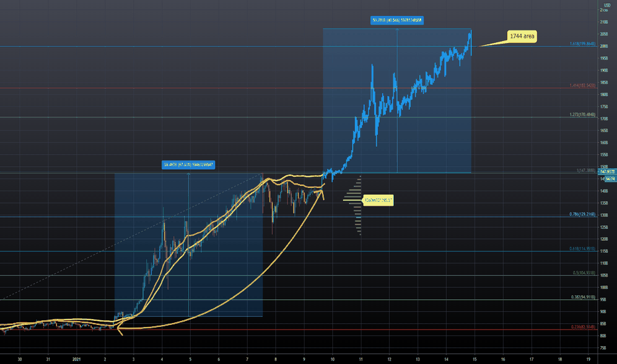This screenshot has height=364, width=617.
Task: Select the 0.786(129.216B) Fibonacci level label
Action: click(x=583, y=214)
